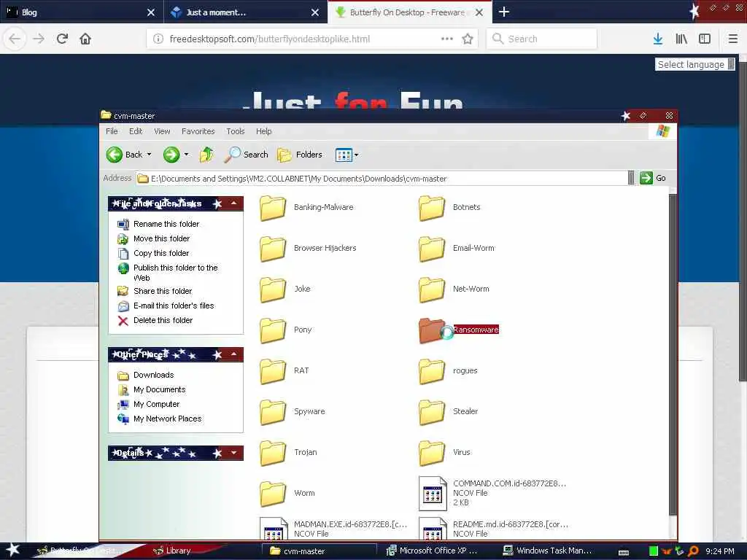Click Move this folder link
The width and height of the screenshot is (747, 560).
click(161, 238)
